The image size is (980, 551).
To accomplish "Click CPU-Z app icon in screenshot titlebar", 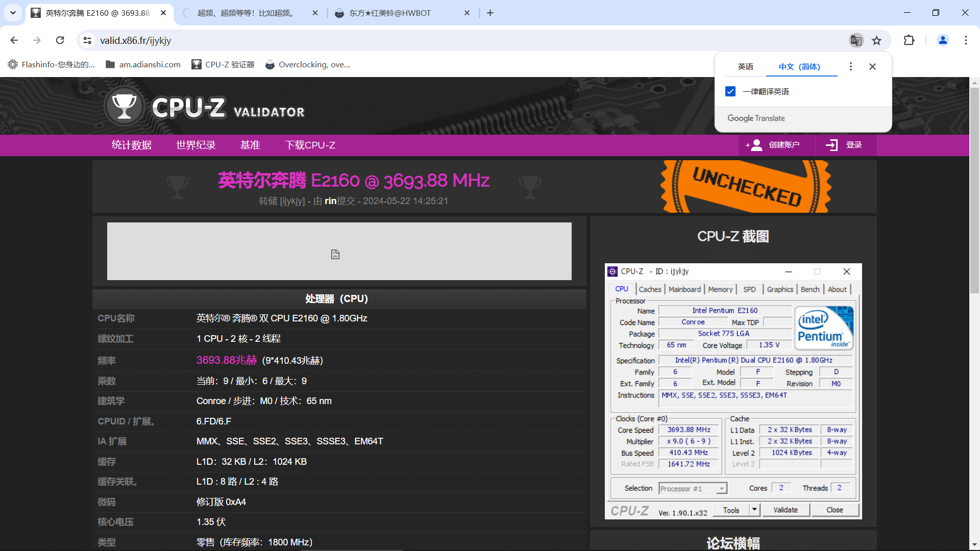I will coord(612,271).
